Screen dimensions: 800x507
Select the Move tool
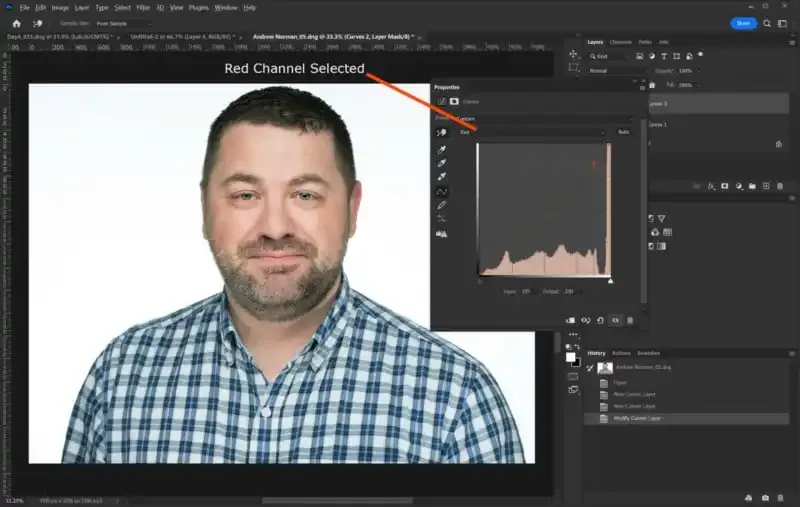(573, 54)
